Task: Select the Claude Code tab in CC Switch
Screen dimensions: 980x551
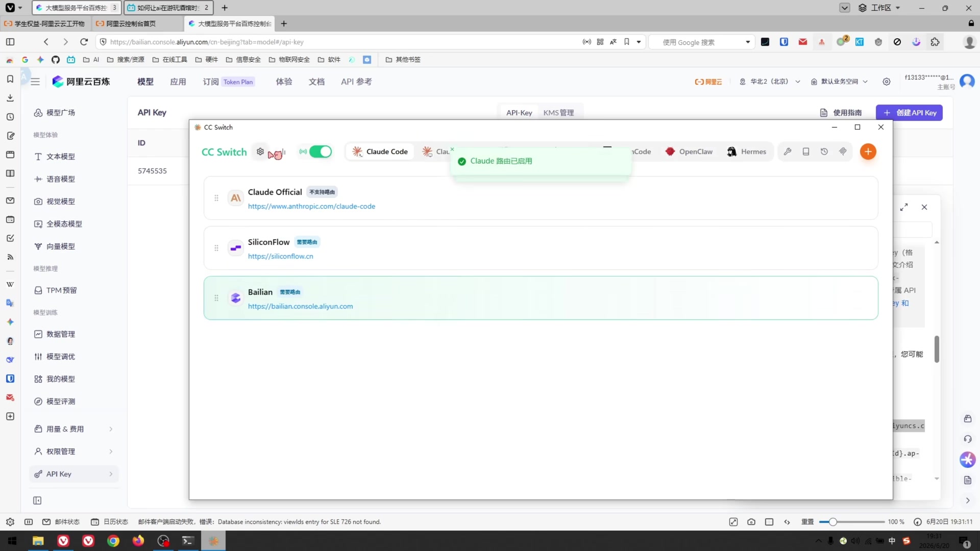Action: tap(380, 152)
